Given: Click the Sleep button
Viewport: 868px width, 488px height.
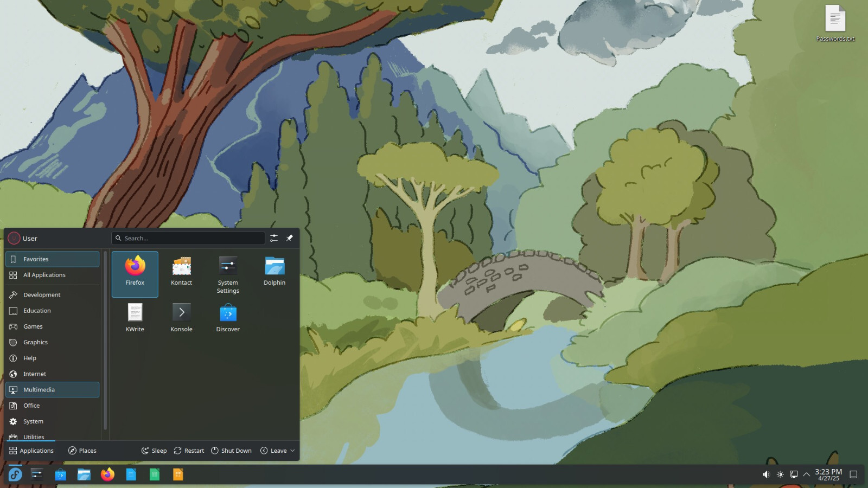Looking at the screenshot, I should tap(154, 451).
